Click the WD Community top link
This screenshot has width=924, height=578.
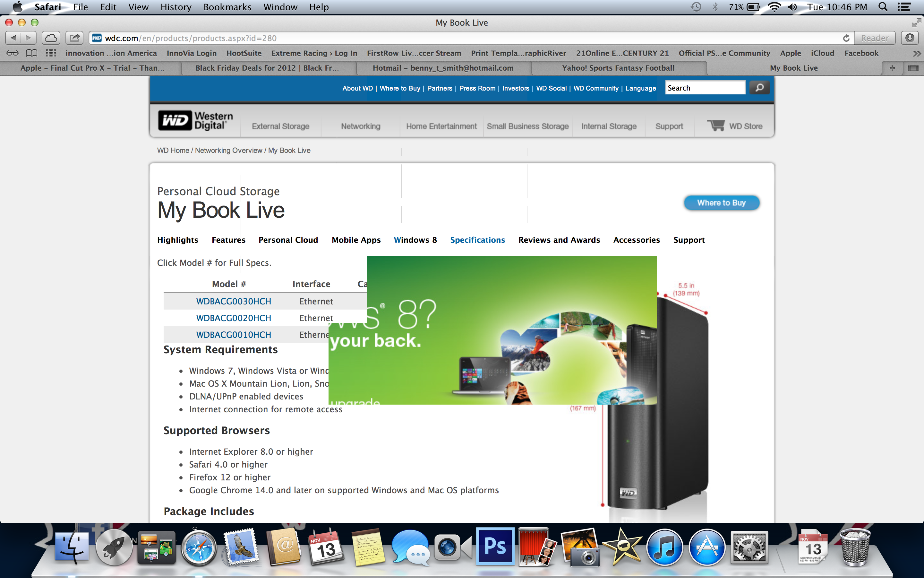click(x=596, y=88)
